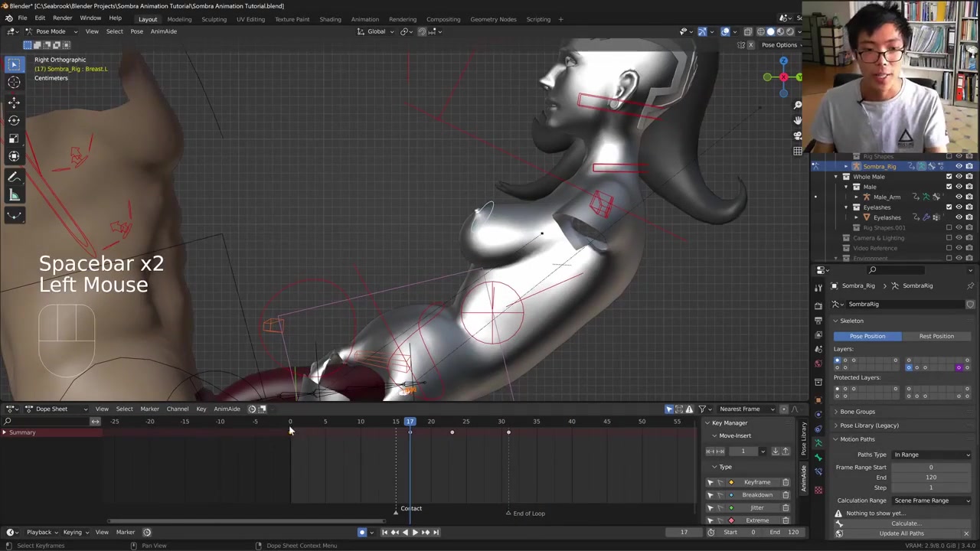
Task: Collapse the Skeleton panel
Action: click(851, 321)
